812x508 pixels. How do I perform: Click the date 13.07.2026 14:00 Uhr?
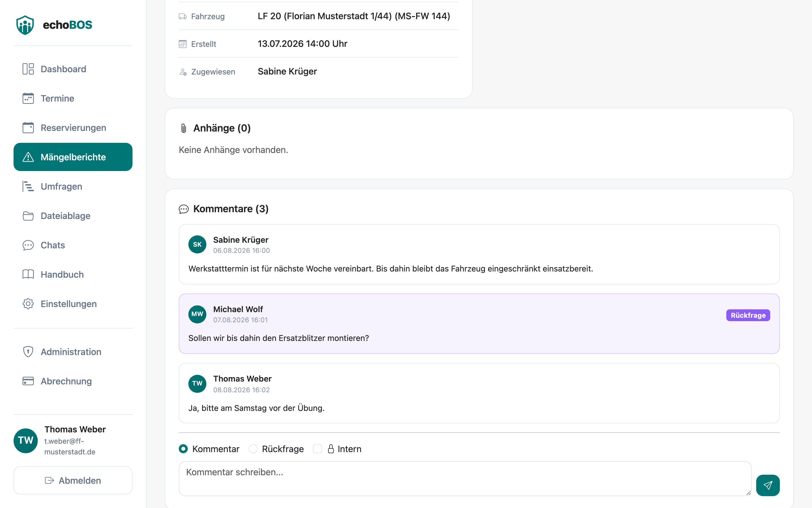[x=302, y=44]
